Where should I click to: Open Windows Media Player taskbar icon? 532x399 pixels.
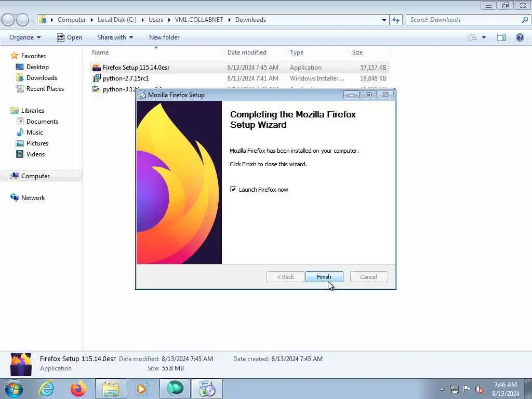[142, 389]
